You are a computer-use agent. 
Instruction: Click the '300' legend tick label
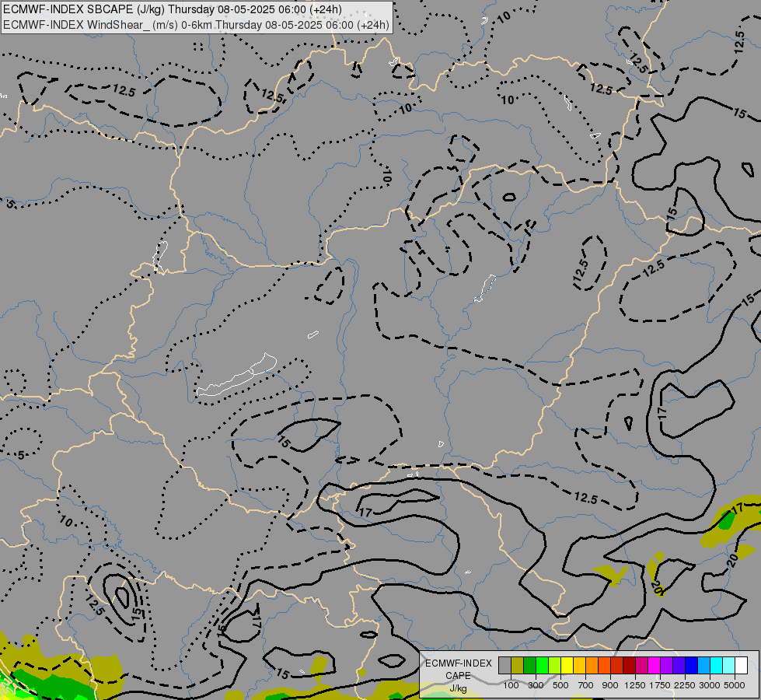[536, 685]
